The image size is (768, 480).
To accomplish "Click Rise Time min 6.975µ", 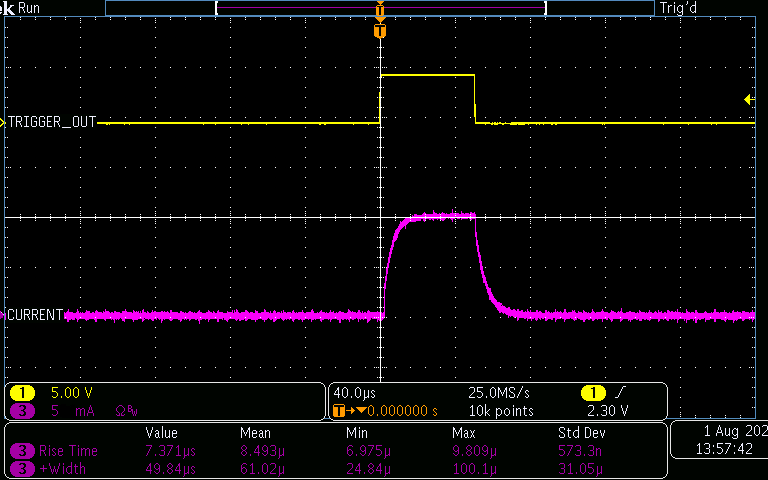I will click(368, 451).
